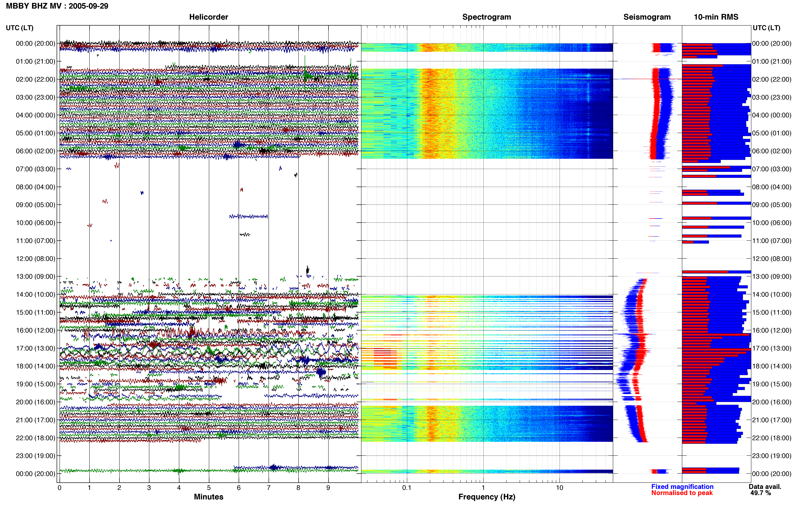Click the right '02:00 (22:00)' time label
The image size is (812, 508).
click(x=772, y=79)
